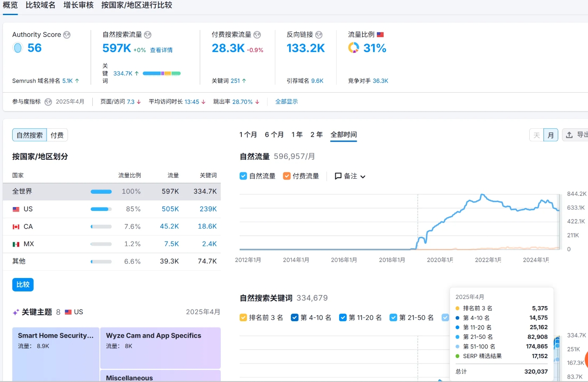The height and width of the screenshot is (382, 588).
Task: Toggle 排名前 3 名 checkbox
Action: pyautogui.click(x=243, y=317)
